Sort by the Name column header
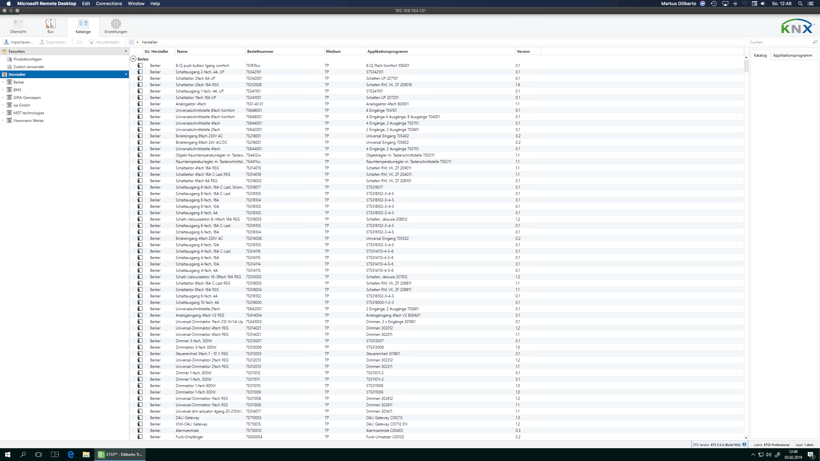 pyautogui.click(x=182, y=52)
